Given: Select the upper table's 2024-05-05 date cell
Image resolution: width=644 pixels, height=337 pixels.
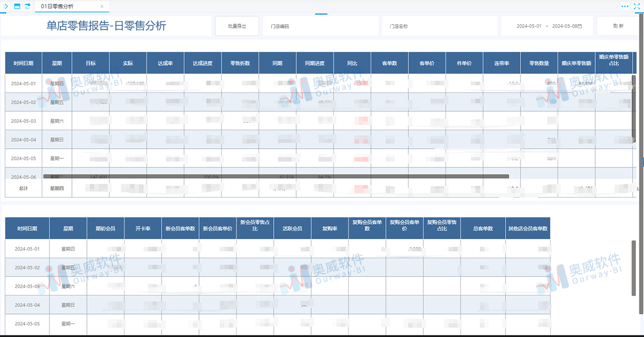Looking at the screenshot, I should [x=24, y=158].
